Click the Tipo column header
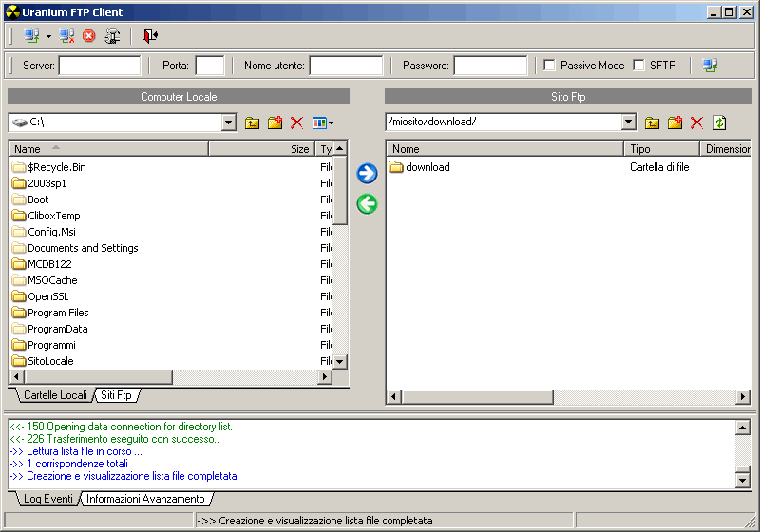Screen dimensions: 760x532 [662, 149]
